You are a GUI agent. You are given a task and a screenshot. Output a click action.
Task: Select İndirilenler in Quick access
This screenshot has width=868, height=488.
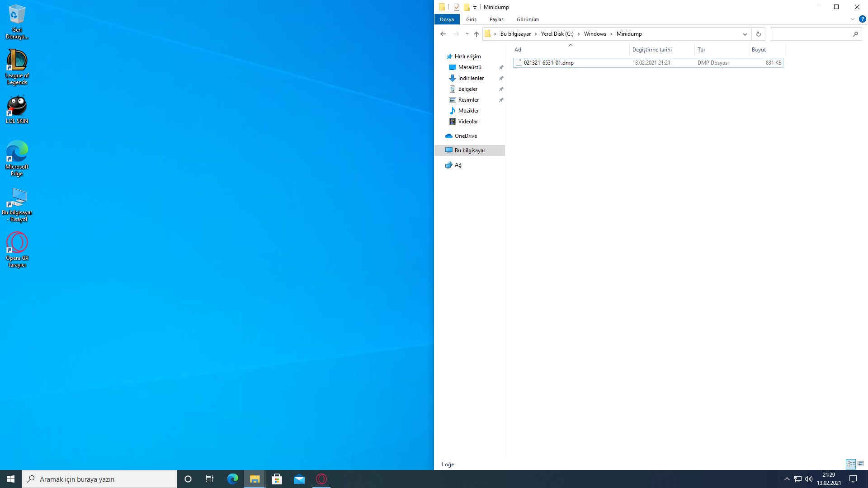coord(471,78)
